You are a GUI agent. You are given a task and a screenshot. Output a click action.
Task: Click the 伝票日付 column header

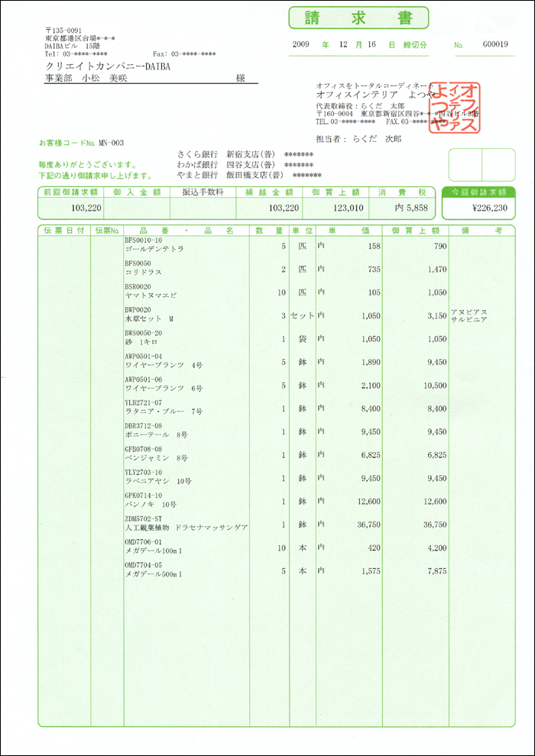(64, 231)
